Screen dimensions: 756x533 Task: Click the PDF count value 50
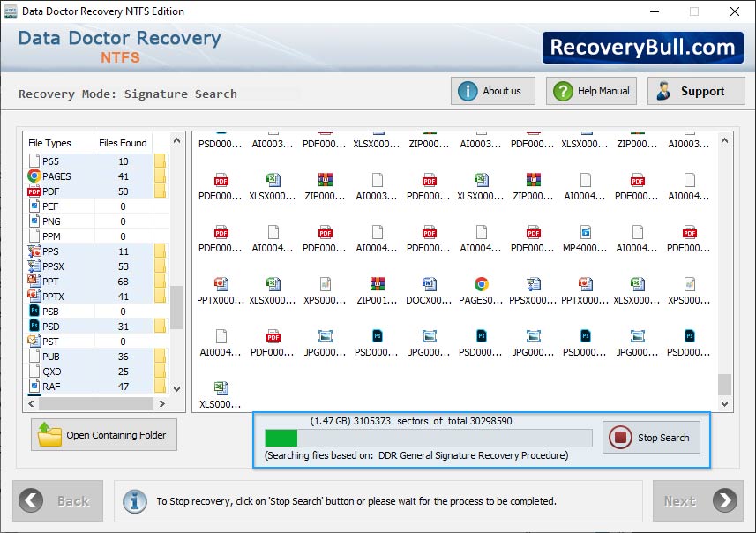tap(124, 191)
